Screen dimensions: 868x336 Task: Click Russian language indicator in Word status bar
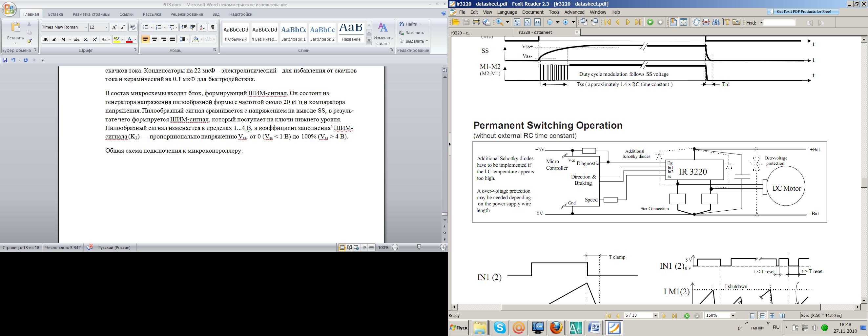pyautogui.click(x=114, y=247)
